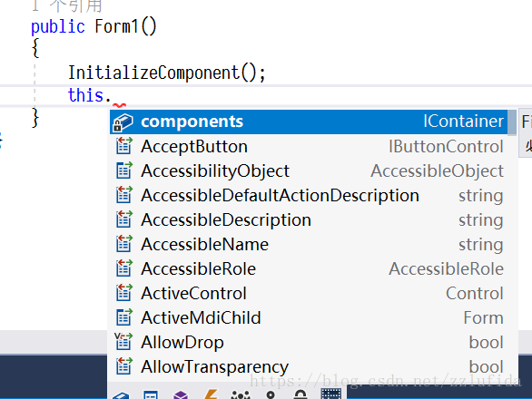This screenshot has width=532, height=399.
Task: Select the AccessibleDescription string property
Action: pos(309,220)
